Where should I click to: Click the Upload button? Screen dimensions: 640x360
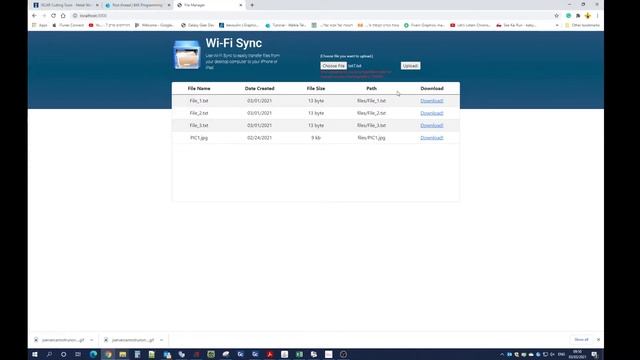(x=410, y=66)
